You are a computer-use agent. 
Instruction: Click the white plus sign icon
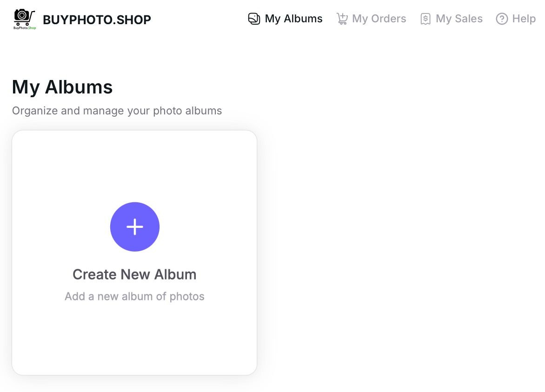135,227
